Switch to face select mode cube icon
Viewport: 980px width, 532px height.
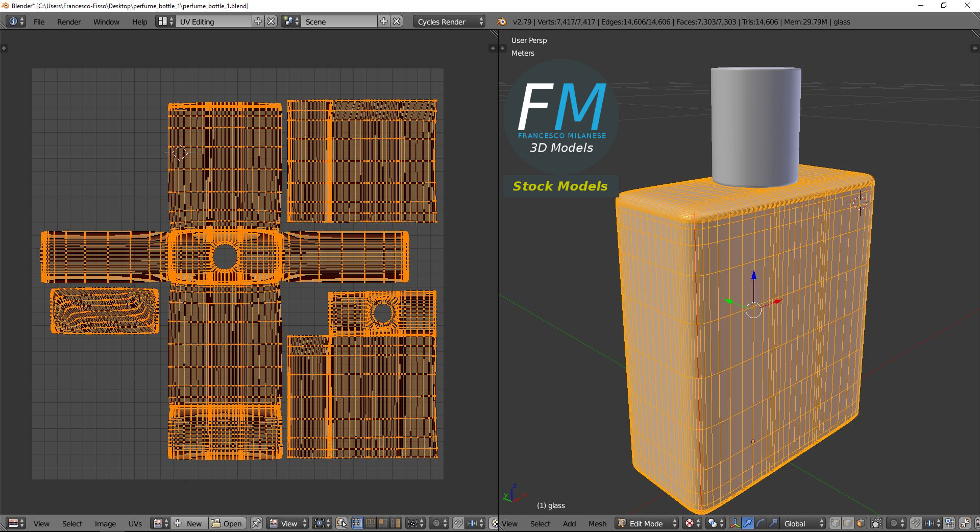click(x=861, y=523)
